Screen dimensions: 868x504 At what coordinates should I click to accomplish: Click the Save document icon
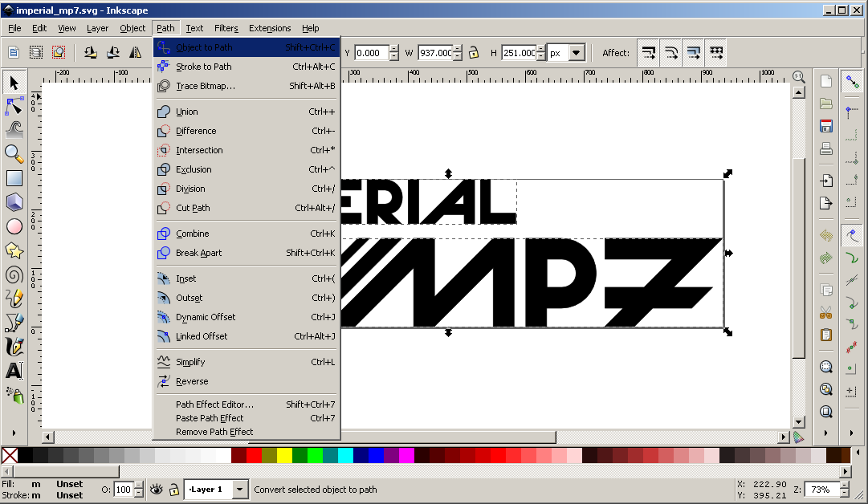coord(825,127)
